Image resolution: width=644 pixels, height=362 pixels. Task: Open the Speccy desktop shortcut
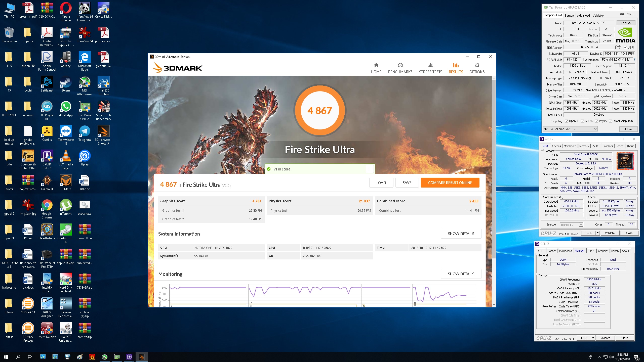pos(66,60)
